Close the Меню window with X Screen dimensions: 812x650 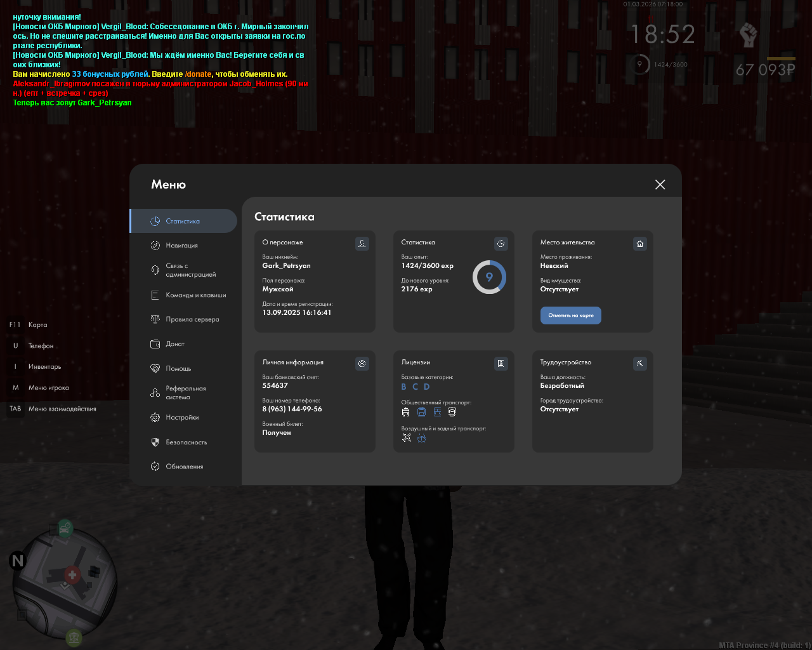pyautogui.click(x=660, y=185)
